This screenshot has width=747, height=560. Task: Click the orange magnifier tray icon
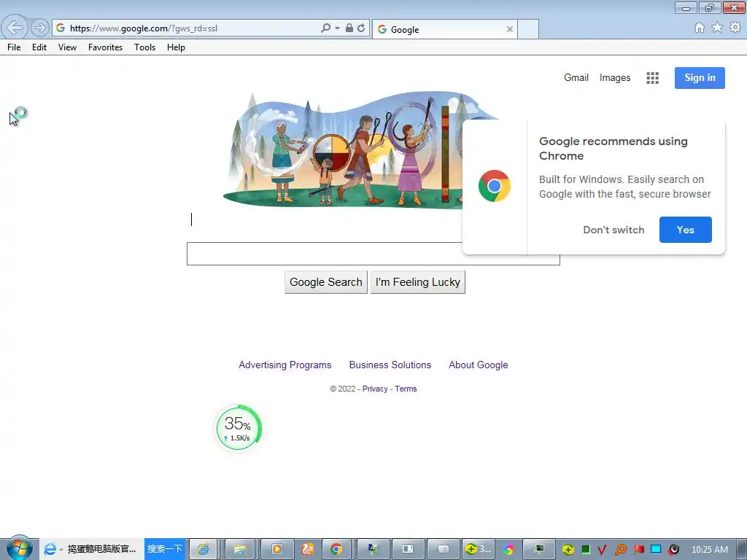pyautogui.click(x=620, y=550)
